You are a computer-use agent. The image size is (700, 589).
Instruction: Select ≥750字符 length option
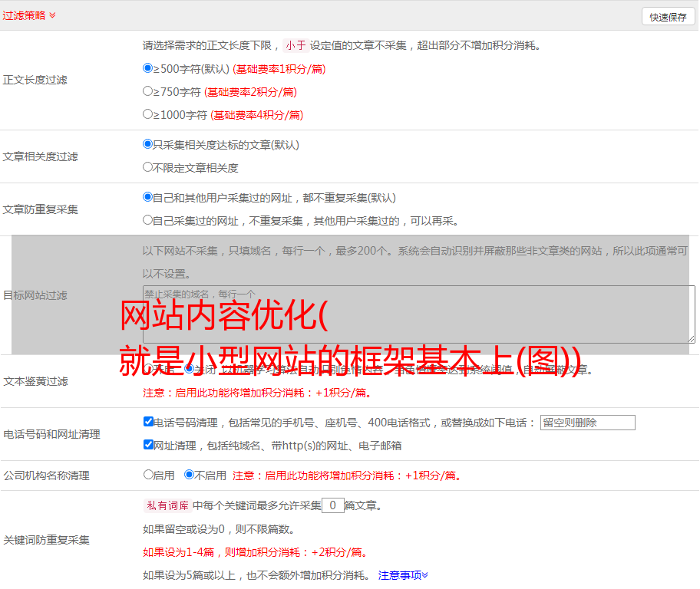tap(148, 91)
